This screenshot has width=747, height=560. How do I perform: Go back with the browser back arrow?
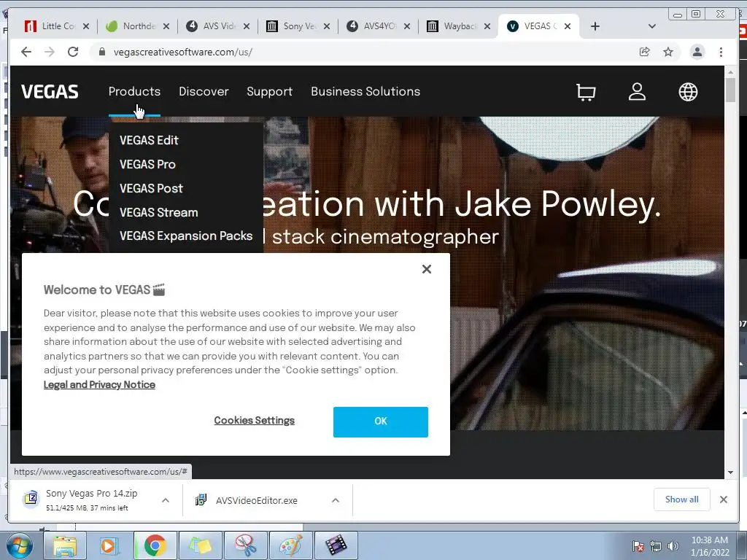pos(26,52)
